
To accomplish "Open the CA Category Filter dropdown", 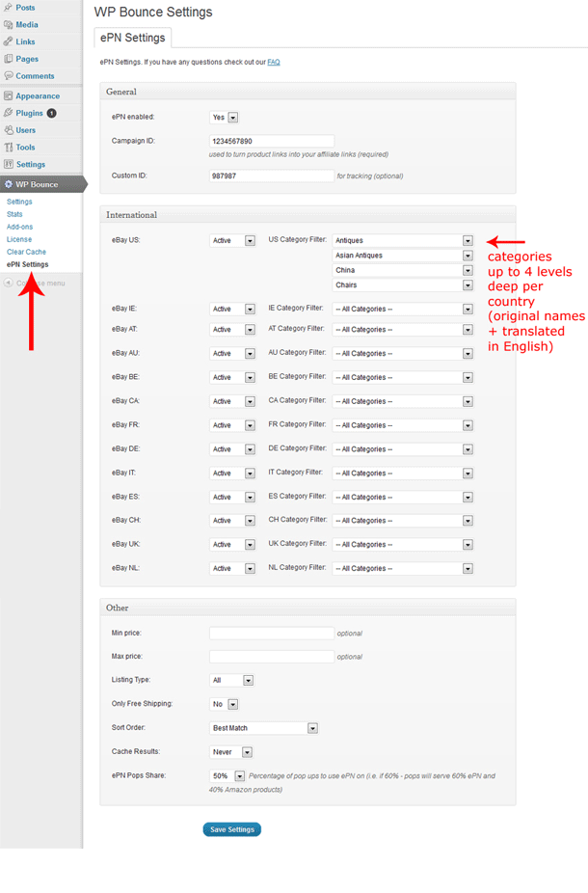I will pyautogui.click(x=403, y=401).
